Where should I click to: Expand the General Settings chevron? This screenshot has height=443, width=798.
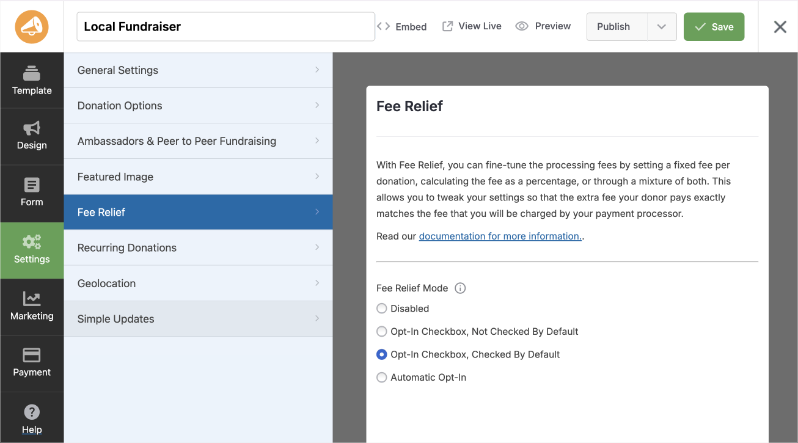[x=317, y=70]
